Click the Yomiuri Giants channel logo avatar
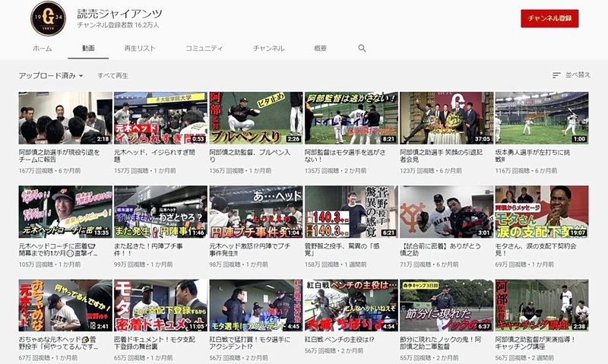This screenshot has height=364, width=608. (x=48, y=18)
